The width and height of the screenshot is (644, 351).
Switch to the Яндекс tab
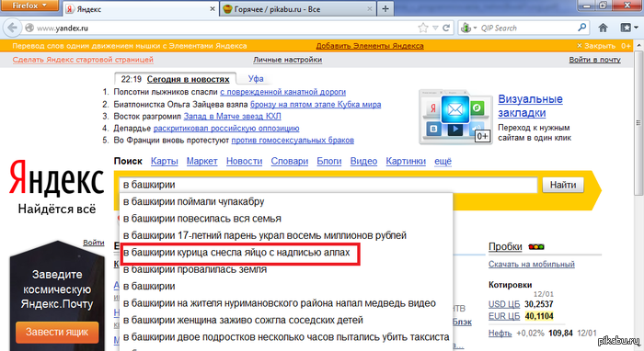pos(142,9)
